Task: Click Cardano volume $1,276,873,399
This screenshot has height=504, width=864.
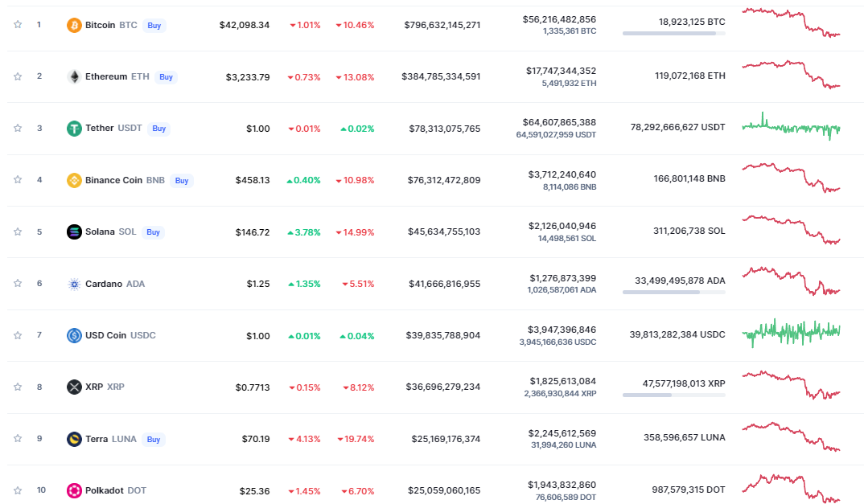Action: pyautogui.click(x=562, y=278)
